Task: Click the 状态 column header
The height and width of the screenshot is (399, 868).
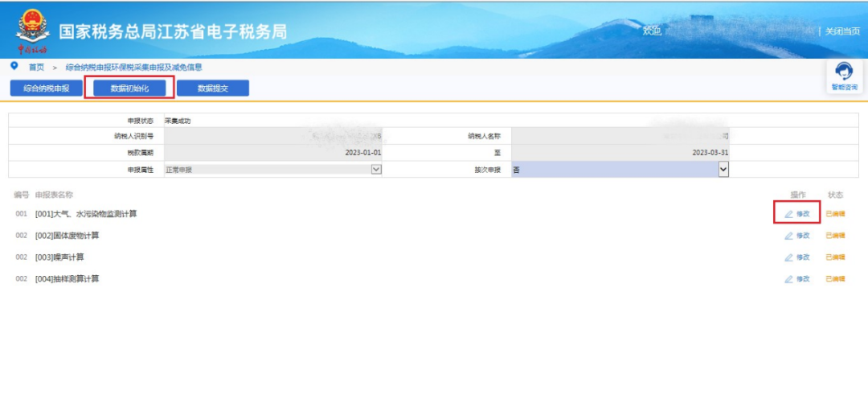Action: tap(835, 195)
